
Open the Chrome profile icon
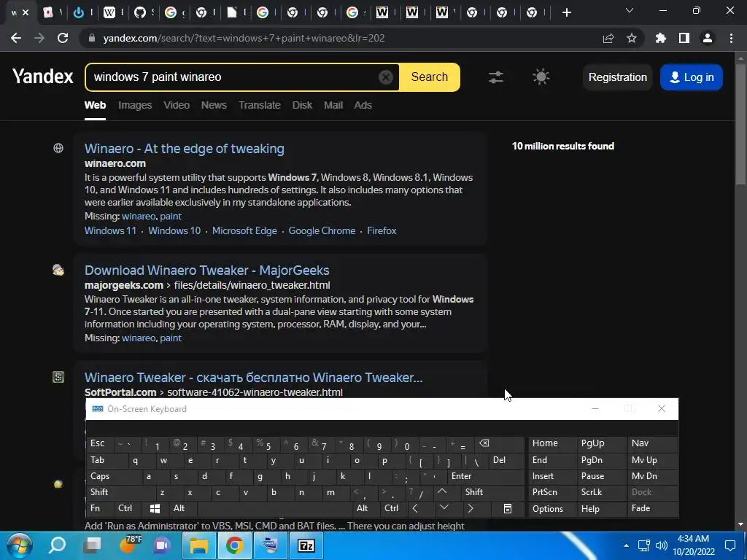point(708,38)
